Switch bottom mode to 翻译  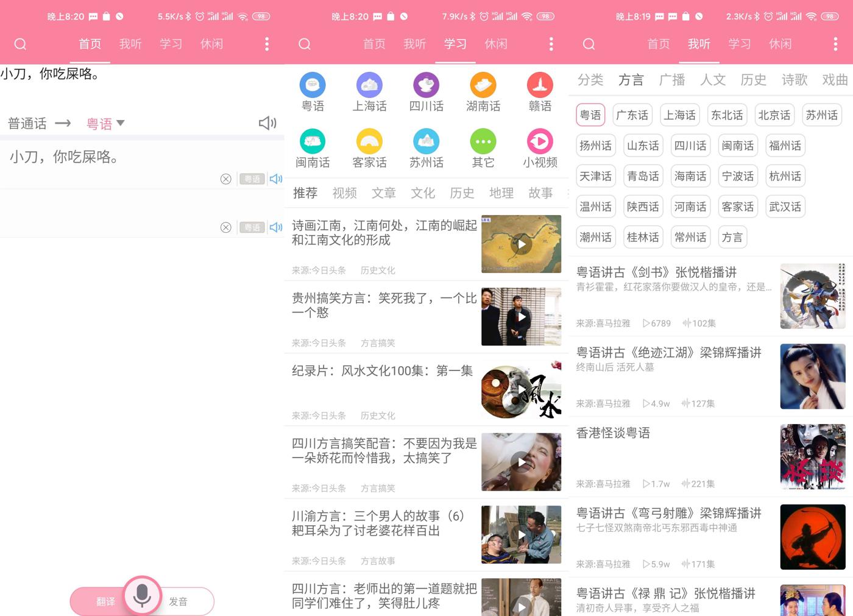[105, 602]
